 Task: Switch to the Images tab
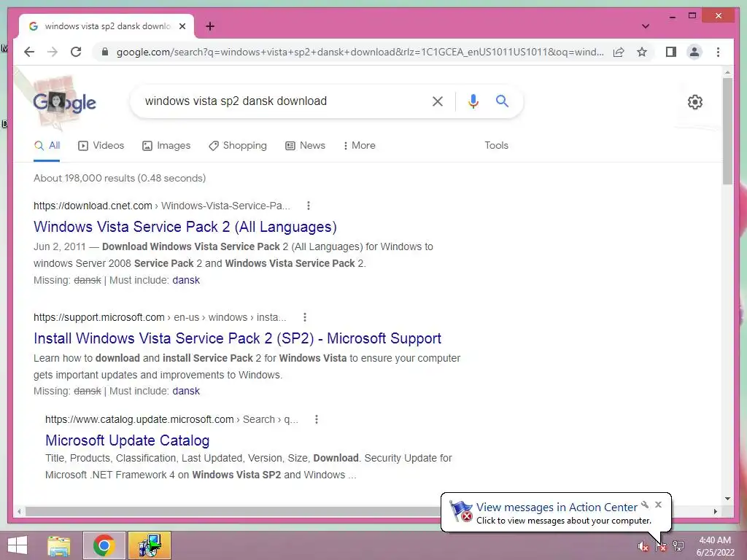[x=166, y=146]
